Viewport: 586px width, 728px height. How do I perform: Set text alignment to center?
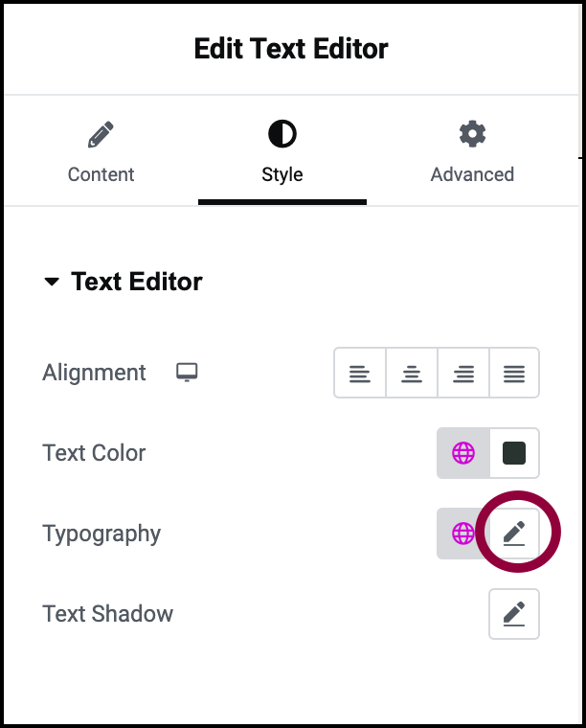(412, 373)
